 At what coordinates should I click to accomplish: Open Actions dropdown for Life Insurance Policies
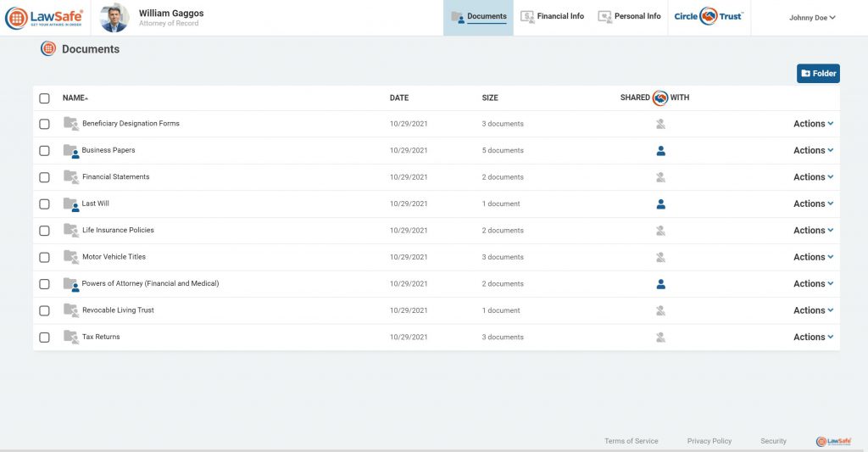[x=813, y=230]
